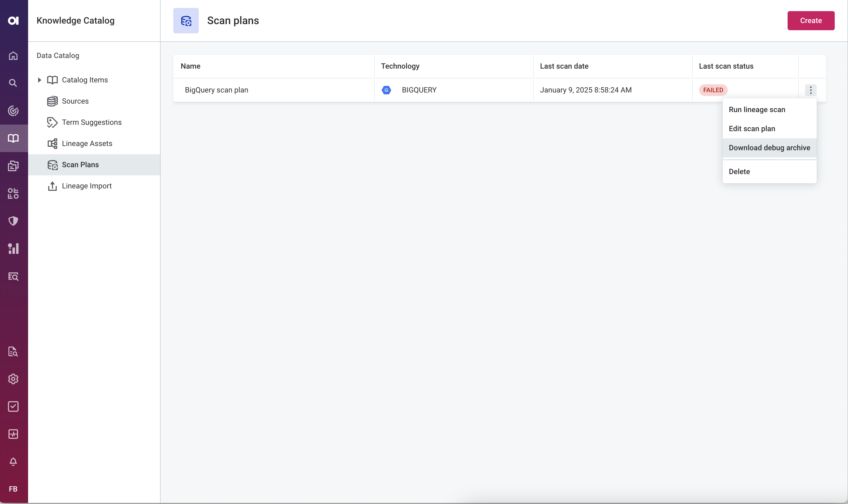The image size is (848, 504).
Task: Click the user avatar FB initials
Action: point(14,489)
